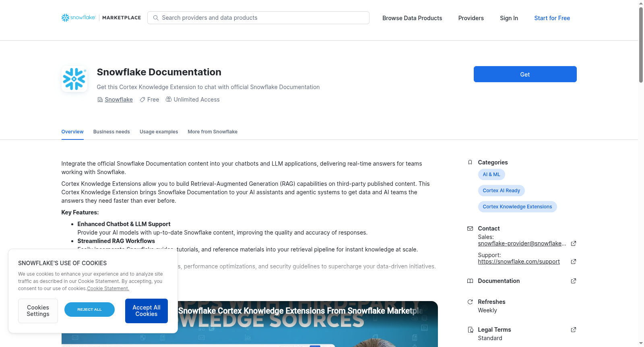Viewport: 644px width, 347px height.
Task: Click the scrollbar up arrow
Action: 641,3
